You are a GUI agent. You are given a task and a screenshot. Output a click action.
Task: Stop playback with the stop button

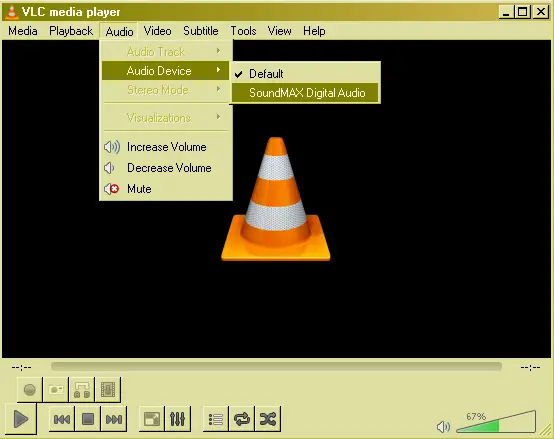click(88, 419)
